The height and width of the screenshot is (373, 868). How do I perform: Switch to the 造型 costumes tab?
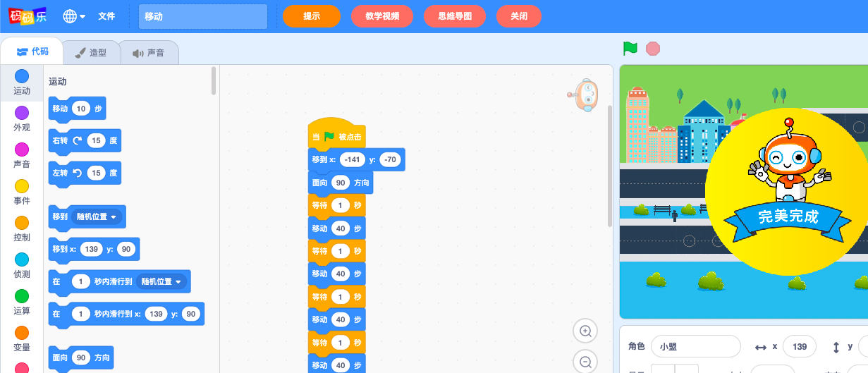91,53
